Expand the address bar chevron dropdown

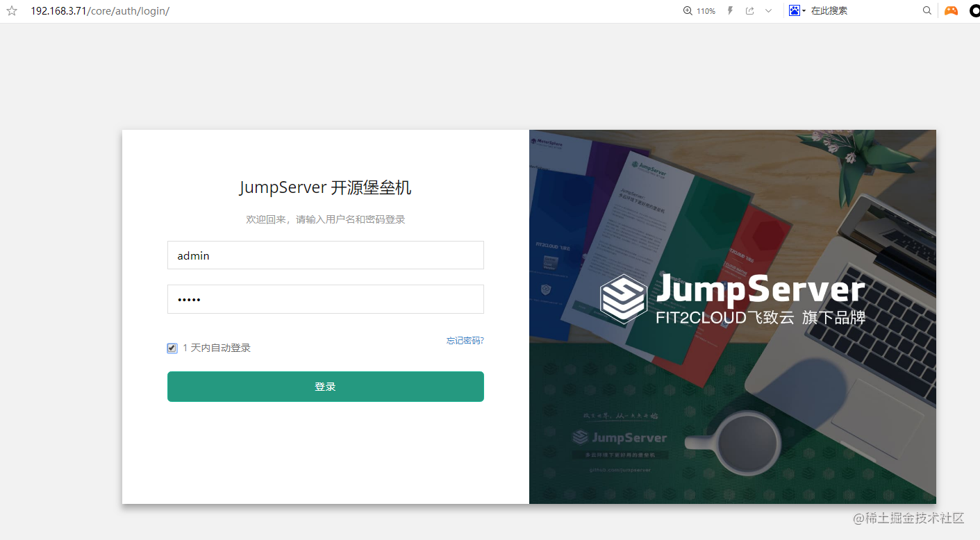tap(768, 11)
